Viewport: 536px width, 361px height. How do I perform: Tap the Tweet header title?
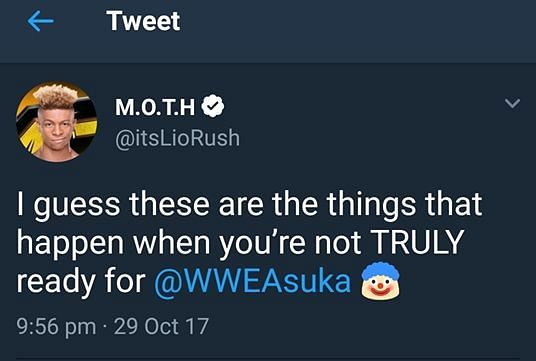[x=143, y=21]
